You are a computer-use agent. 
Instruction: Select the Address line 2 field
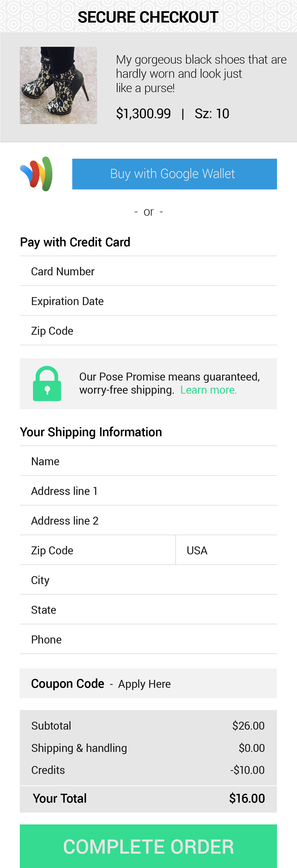(148, 520)
